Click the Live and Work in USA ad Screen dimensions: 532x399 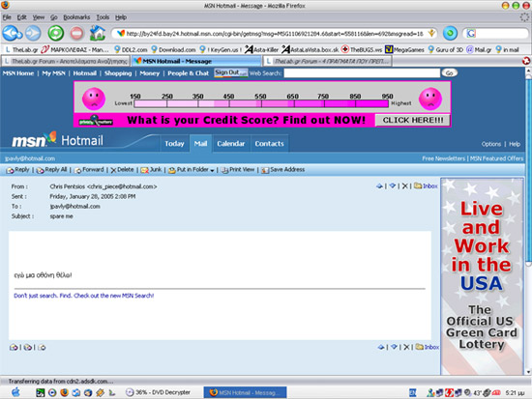(x=482, y=276)
